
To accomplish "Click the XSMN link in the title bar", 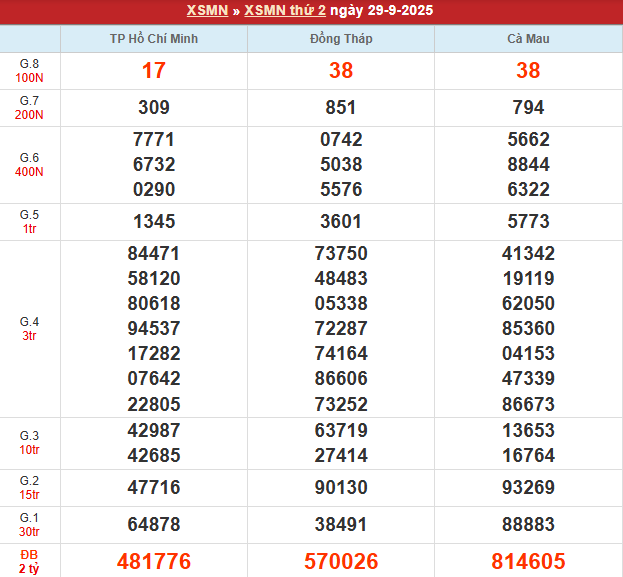I will tap(207, 11).
